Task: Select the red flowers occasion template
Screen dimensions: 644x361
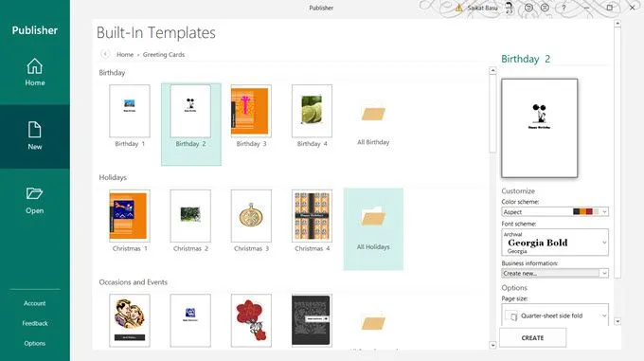Action: point(251,320)
